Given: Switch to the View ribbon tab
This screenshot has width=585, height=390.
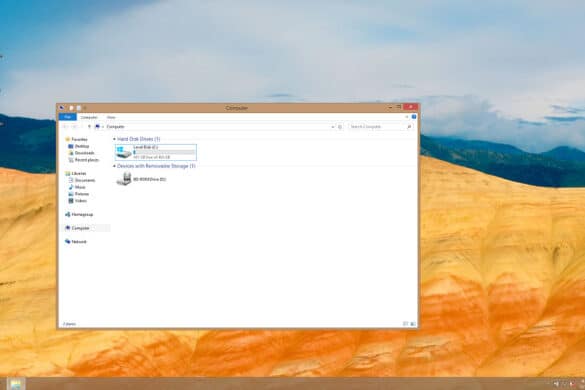Looking at the screenshot, I should point(111,117).
